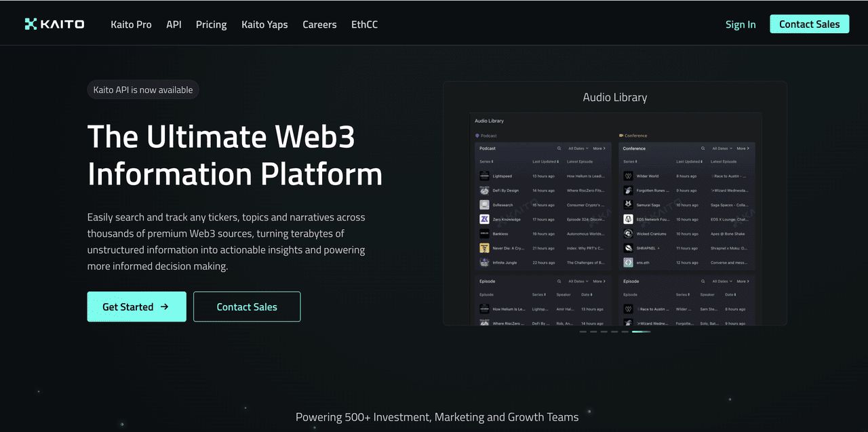Open the Kaito Pro menu item
Viewport: 868px width, 432px height.
pyautogui.click(x=131, y=24)
